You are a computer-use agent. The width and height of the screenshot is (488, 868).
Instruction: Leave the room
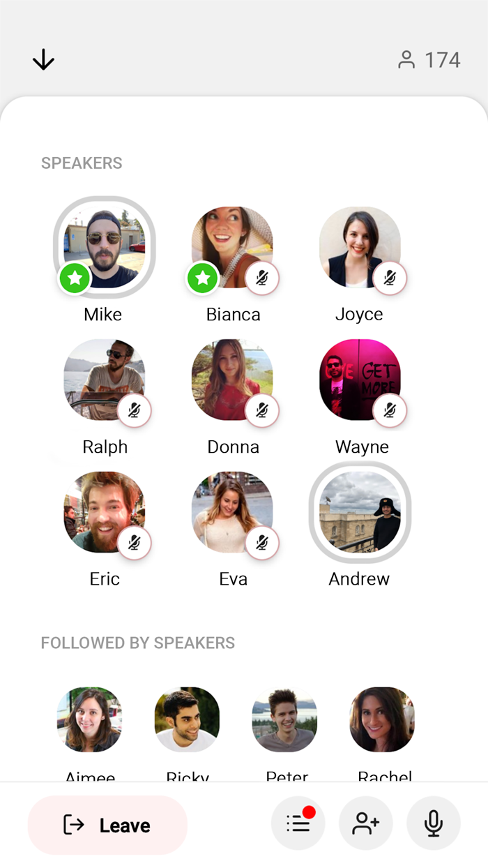[107, 825]
